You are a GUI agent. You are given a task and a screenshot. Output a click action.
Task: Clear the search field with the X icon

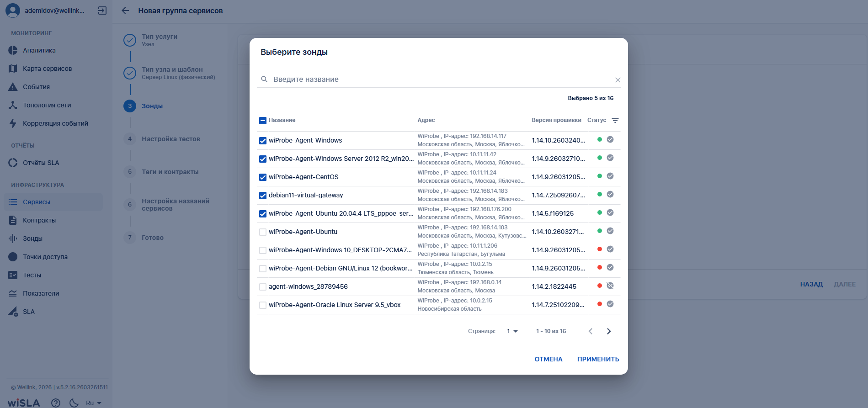click(x=618, y=80)
